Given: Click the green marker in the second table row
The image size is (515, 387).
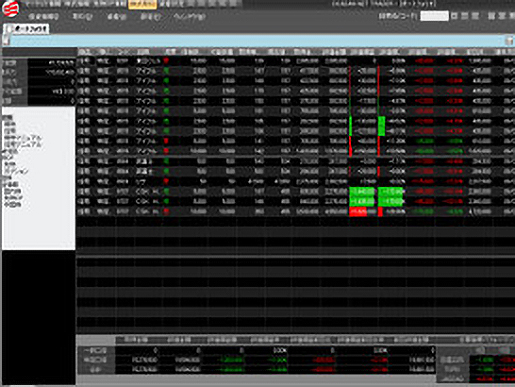Looking at the screenshot, I should [166, 71].
